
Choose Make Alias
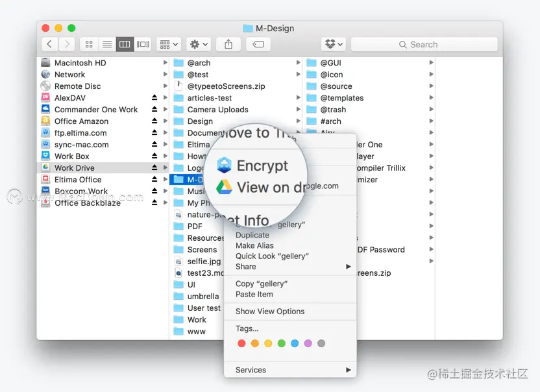click(254, 245)
